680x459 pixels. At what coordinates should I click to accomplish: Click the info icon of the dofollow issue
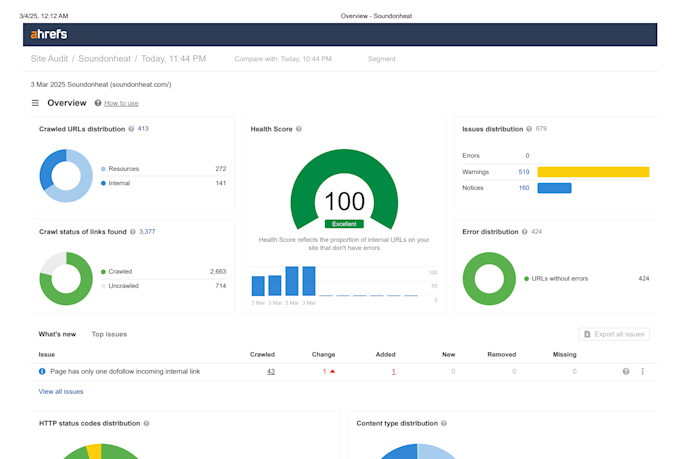pos(42,371)
